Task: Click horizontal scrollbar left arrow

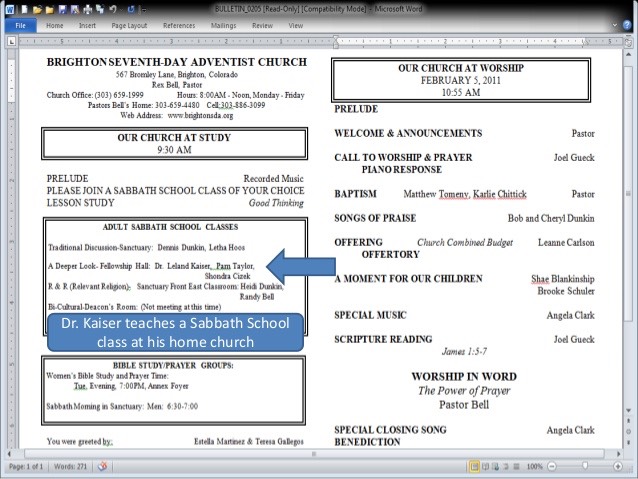Action: coord(9,453)
